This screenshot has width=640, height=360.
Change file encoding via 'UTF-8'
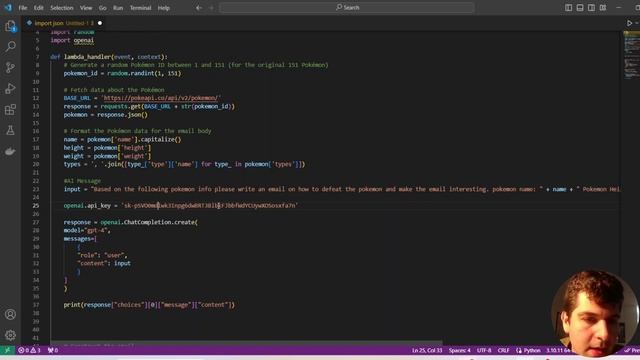click(x=484, y=350)
